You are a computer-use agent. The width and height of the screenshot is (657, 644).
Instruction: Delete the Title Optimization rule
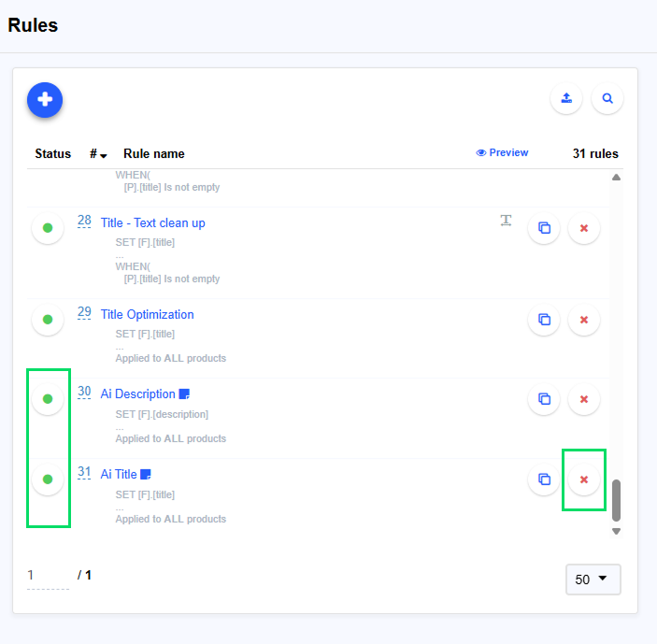(584, 320)
